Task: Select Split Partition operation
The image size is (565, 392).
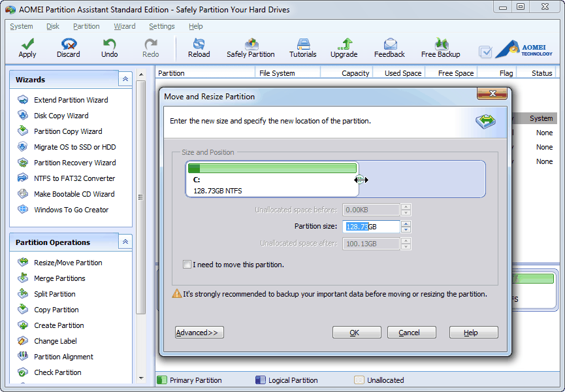Action: 55,294
